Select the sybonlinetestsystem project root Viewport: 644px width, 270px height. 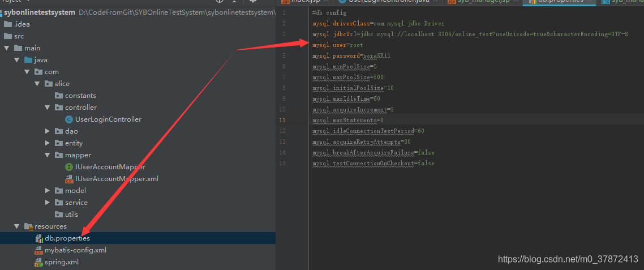[x=40, y=12]
